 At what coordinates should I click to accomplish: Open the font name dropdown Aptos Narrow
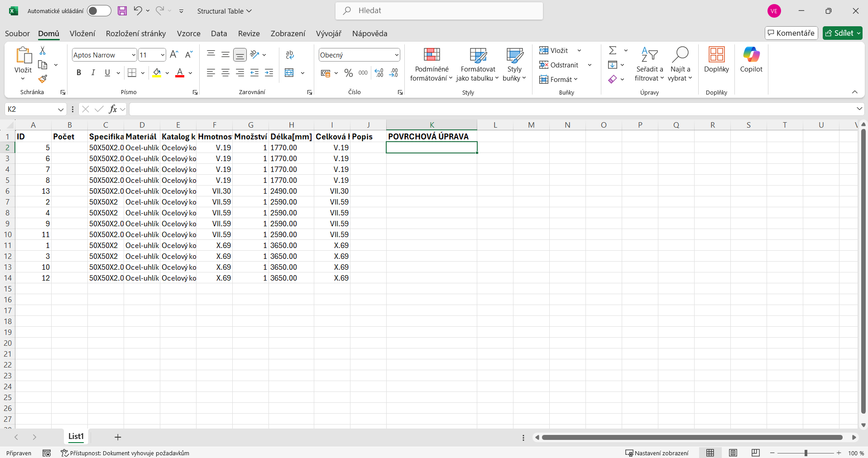click(134, 55)
